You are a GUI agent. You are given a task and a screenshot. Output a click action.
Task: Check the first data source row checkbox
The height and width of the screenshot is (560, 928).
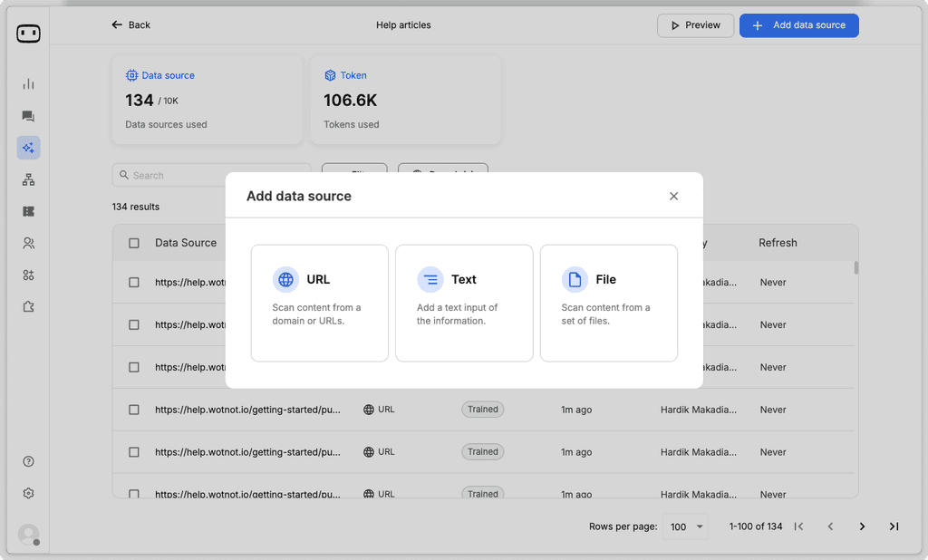[x=133, y=282]
